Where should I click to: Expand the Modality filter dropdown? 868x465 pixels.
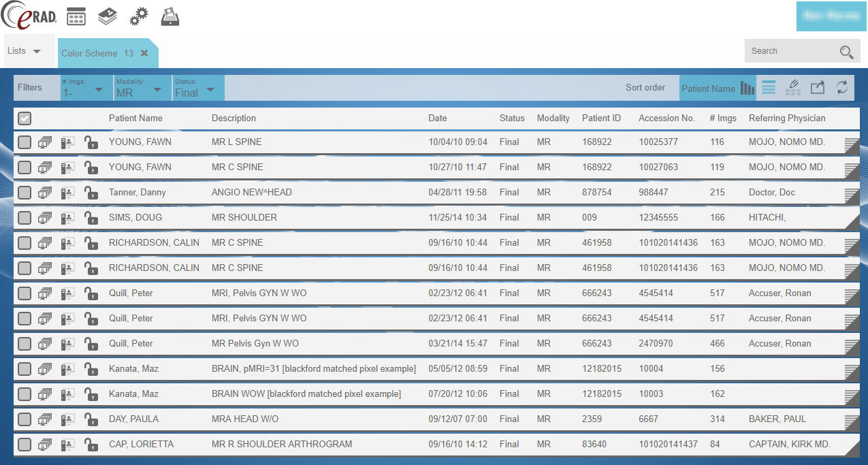click(140, 89)
